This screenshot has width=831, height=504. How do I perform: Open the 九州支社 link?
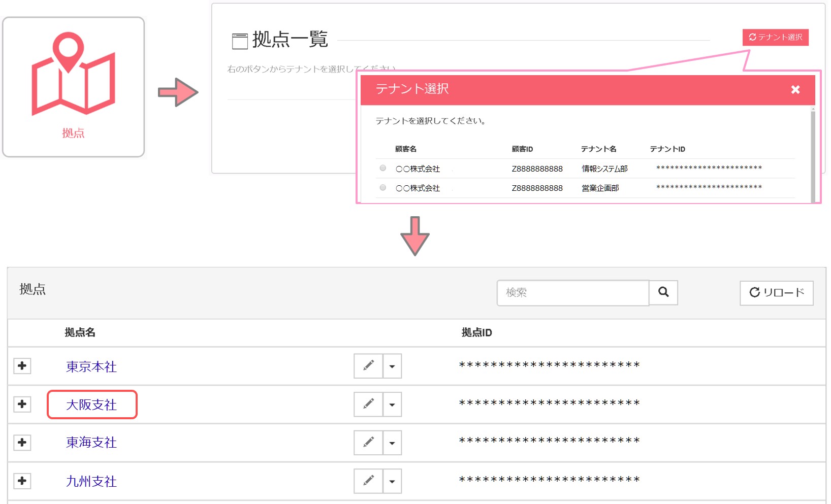pos(91,481)
